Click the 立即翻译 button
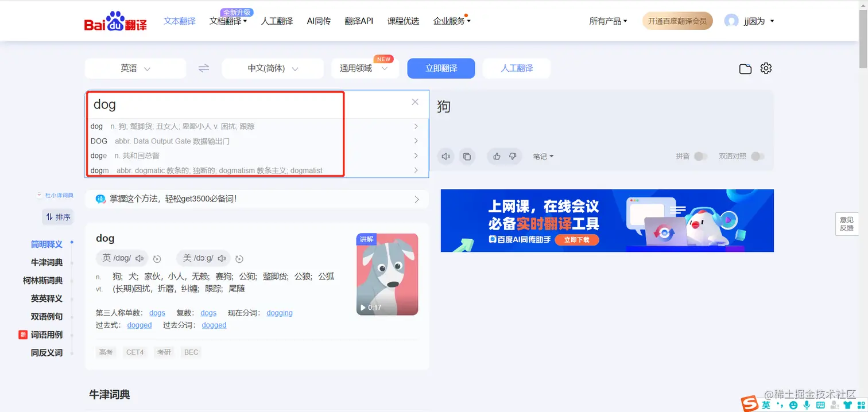868x412 pixels. point(441,68)
